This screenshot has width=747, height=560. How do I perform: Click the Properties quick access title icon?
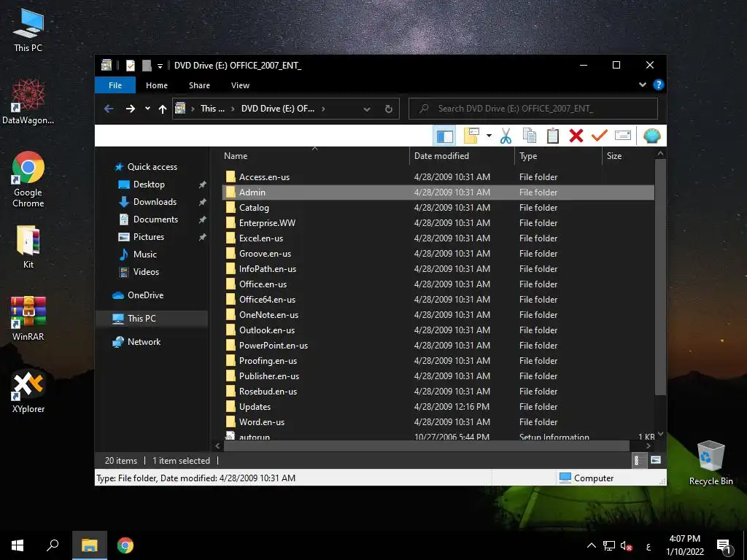coord(131,65)
